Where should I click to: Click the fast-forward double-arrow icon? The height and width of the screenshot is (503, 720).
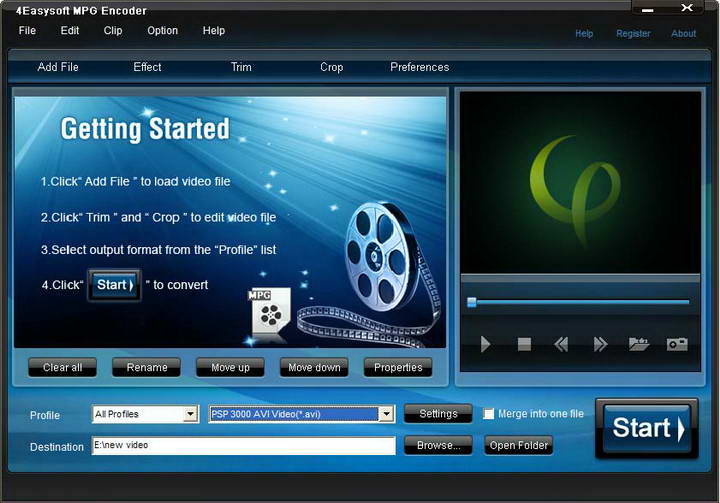[600, 344]
